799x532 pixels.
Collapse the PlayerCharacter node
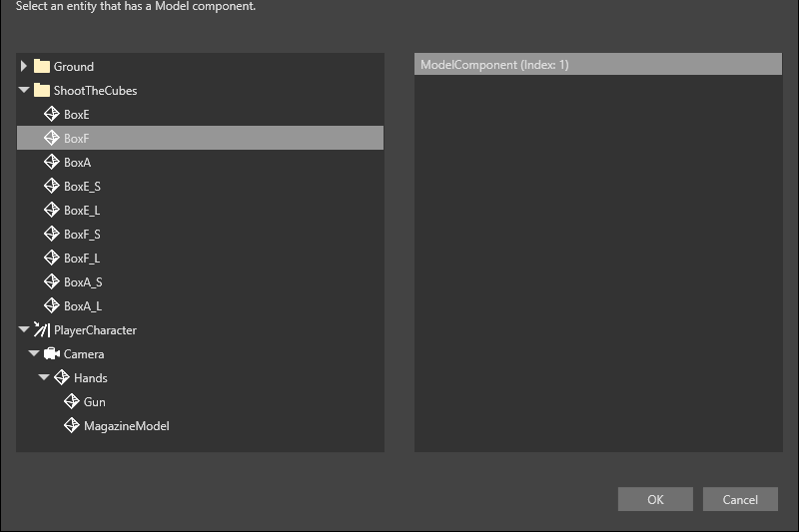point(24,329)
